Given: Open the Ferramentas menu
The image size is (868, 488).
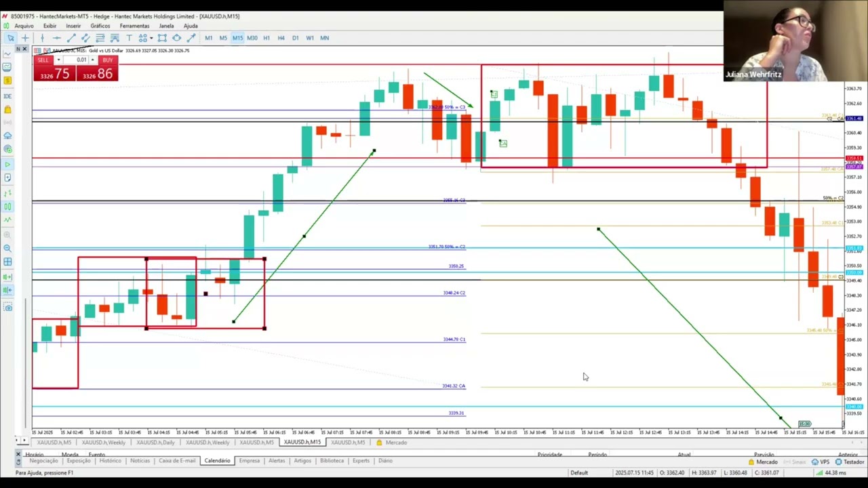Looking at the screenshot, I should click(134, 26).
